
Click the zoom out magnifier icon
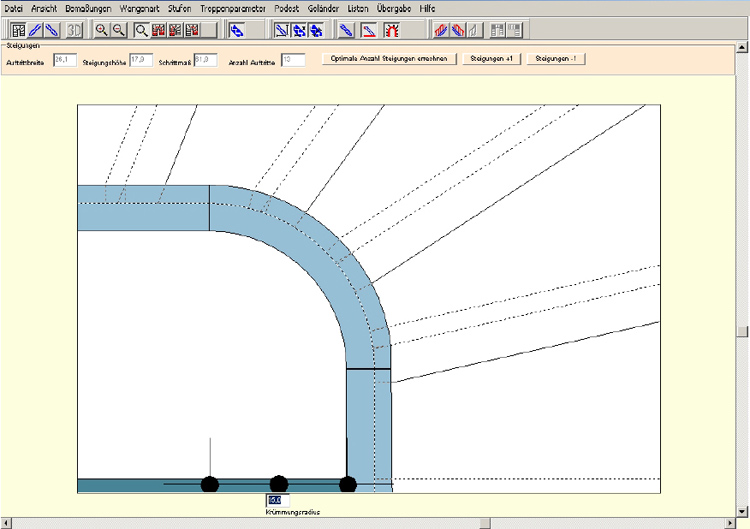[x=118, y=30]
